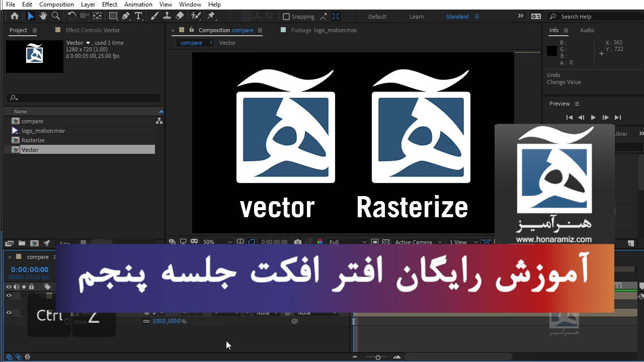644x362 pixels.
Task: Toggle the Layer Switches pane button at timeline bottom
Action: pos(10,357)
